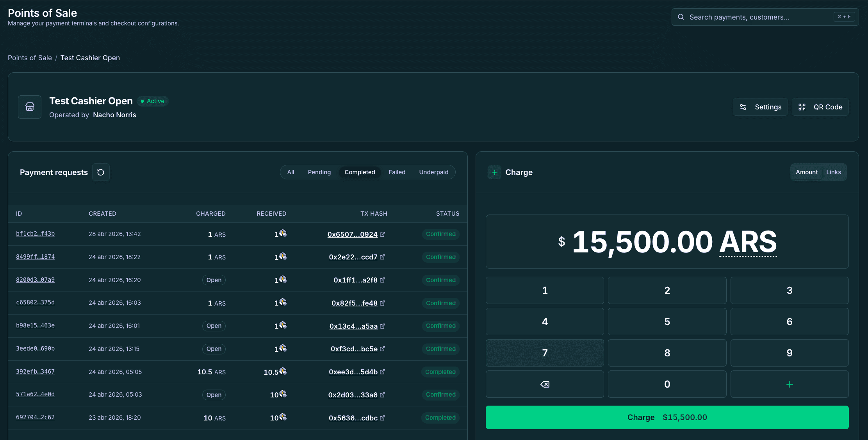Show the QR Code
The width and height of the screenshot is (868, 440).
pyautogui.click(x=820, y=107)
